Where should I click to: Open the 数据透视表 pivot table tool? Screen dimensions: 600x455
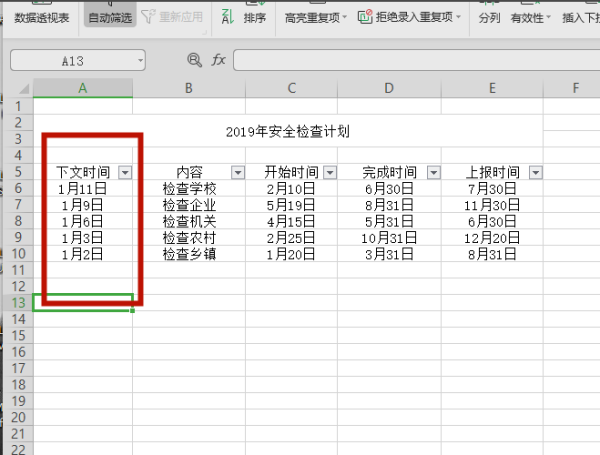tap(42, 18)
